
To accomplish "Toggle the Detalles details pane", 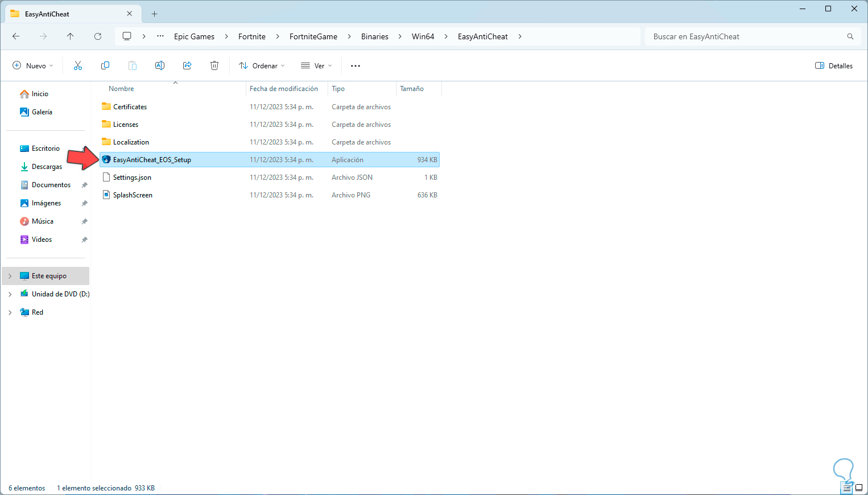I will click(x=834, y=66).
